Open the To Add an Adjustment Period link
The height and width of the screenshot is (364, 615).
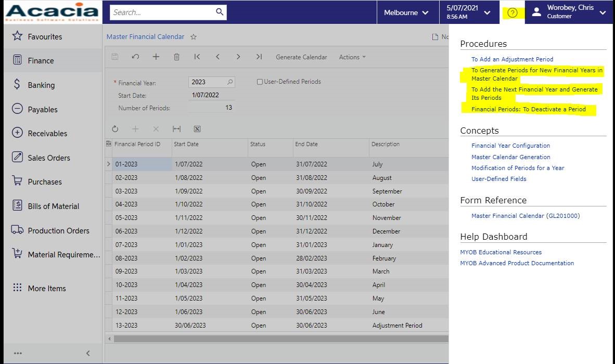pos(512,59)
